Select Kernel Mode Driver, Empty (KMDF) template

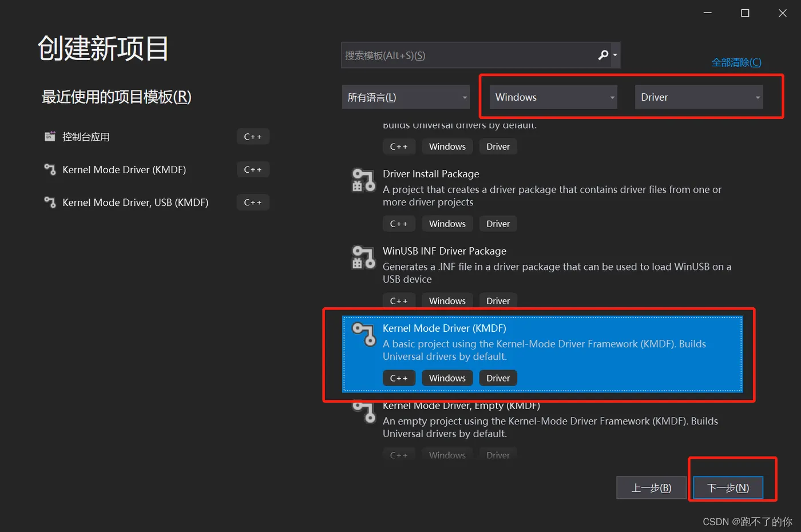tap(461, 406)
